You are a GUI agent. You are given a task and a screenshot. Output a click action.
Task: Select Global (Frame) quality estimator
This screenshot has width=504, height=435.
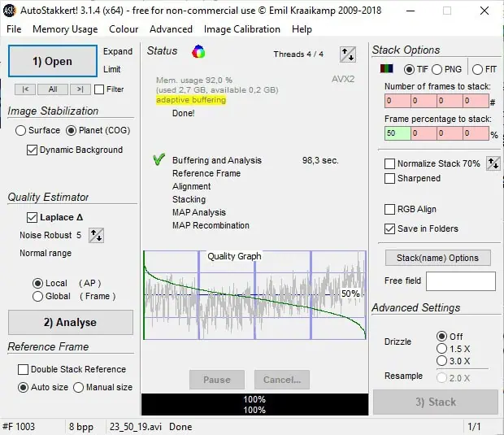37,296
